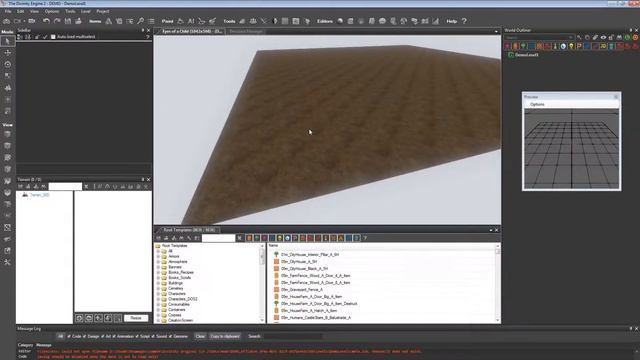Image resolution: width=640 pixels, height=360 pixels.
Task: Select the triangle icon next to Items
Action: (x=109, y=21)
